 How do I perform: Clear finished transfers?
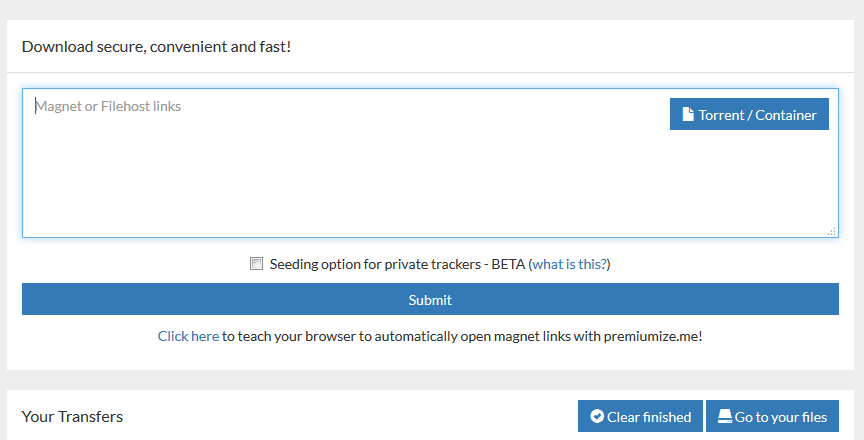(640, 416)
